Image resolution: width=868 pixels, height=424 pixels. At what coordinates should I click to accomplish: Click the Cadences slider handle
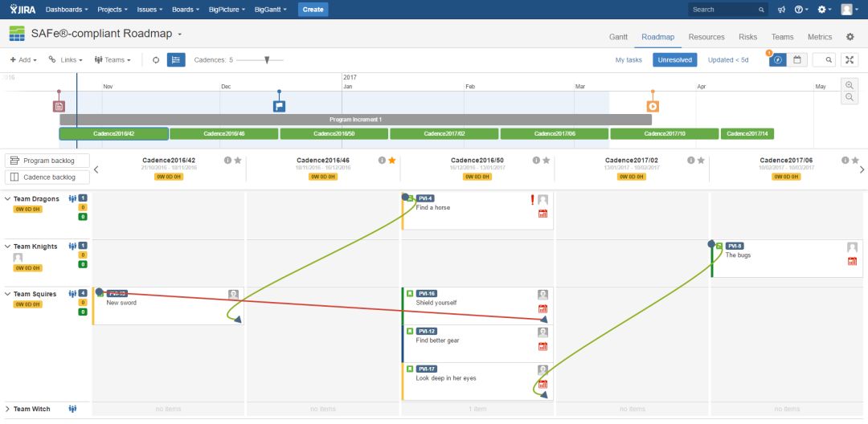tap(266, 60)
